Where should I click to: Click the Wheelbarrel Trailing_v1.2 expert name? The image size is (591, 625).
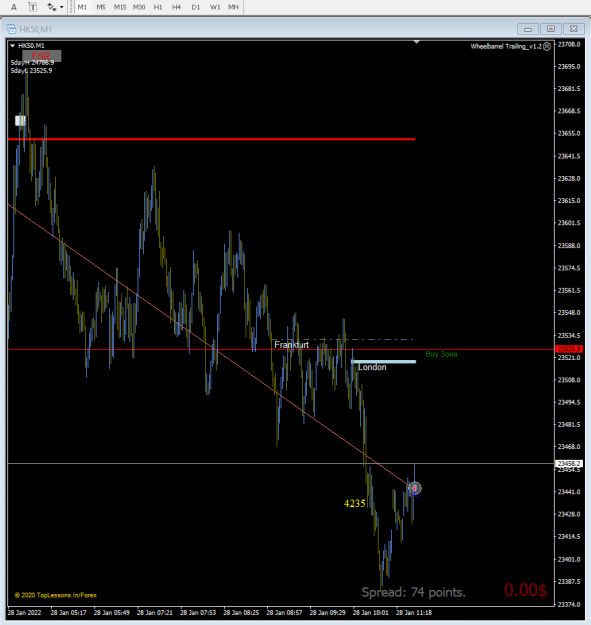506,46
